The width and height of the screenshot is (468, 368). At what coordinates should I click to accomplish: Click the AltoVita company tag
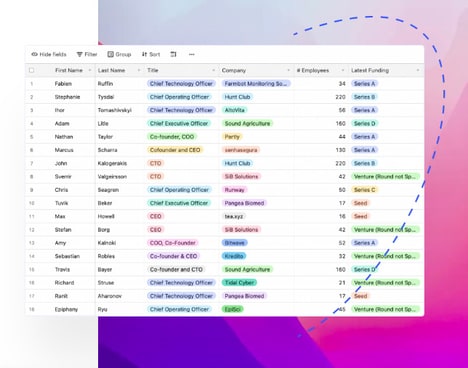234,110
